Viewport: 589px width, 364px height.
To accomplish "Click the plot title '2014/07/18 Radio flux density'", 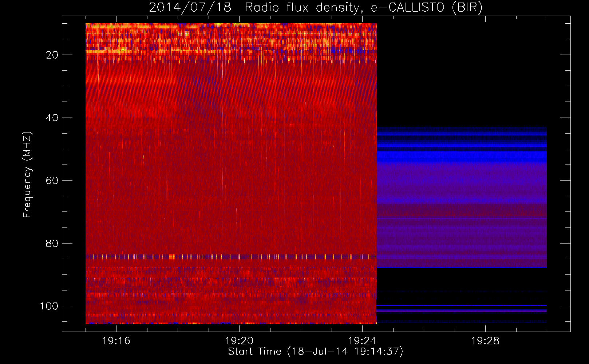I will [x=254, y=7].
